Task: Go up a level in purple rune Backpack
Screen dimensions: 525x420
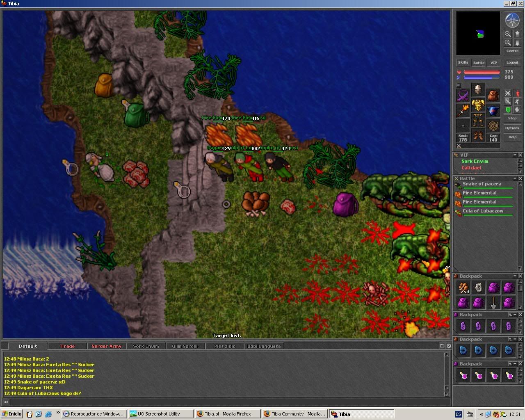Action: [510, 315]
